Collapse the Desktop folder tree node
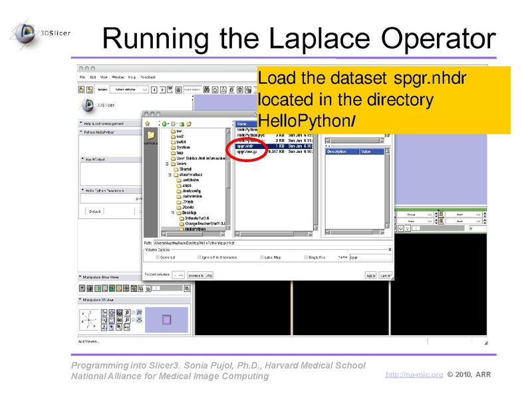The width and height of the screenshot is (532, 399). (173, 213)
